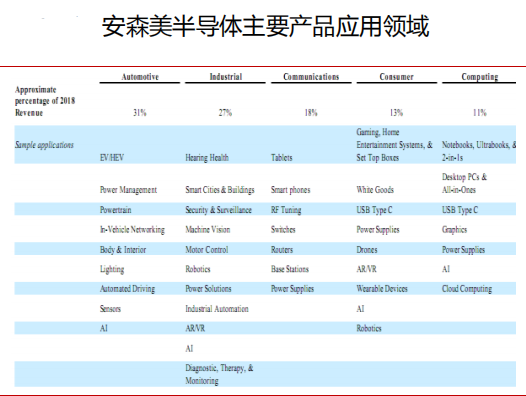Select the Base Stations cell
The image size is (526, 396).
pyautogui.click(x=290, y=269)
